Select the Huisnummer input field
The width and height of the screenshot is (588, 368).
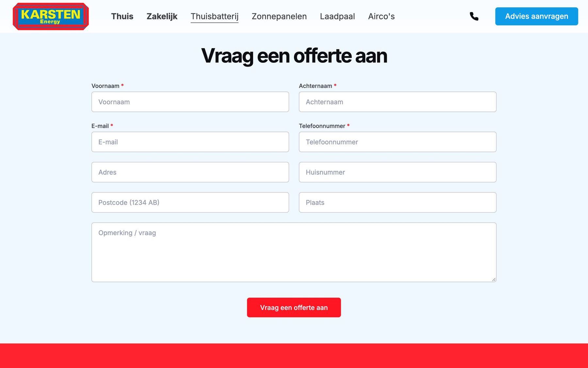(398, 172)
